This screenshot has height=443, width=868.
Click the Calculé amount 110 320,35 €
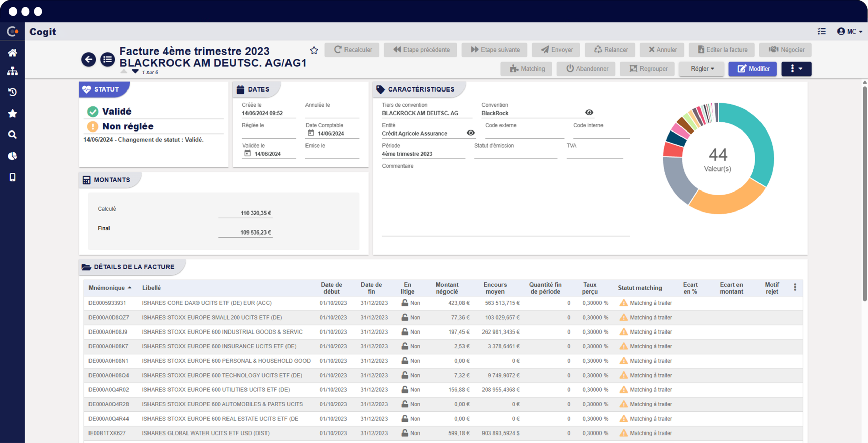click(245, 213)
